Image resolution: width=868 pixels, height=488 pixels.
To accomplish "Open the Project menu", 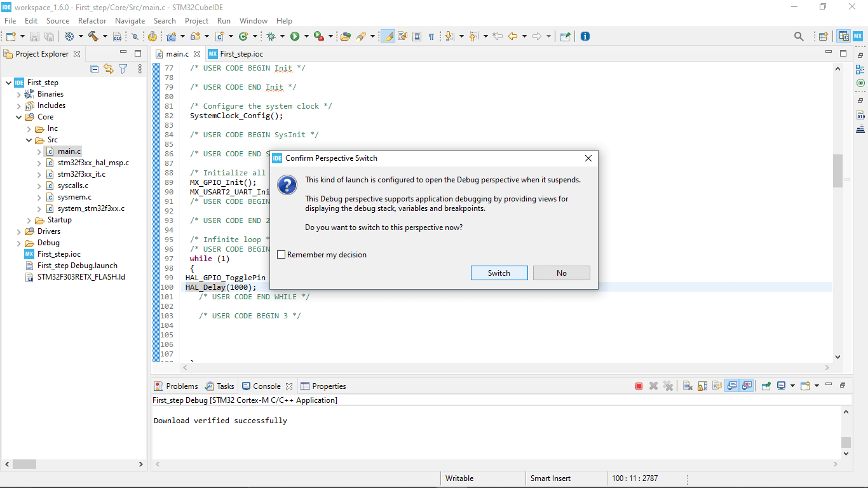I will click(x=196, y=21).
